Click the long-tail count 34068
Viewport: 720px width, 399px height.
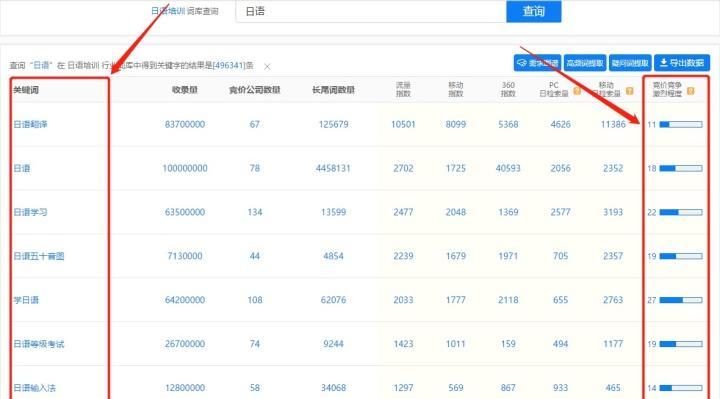333,388
